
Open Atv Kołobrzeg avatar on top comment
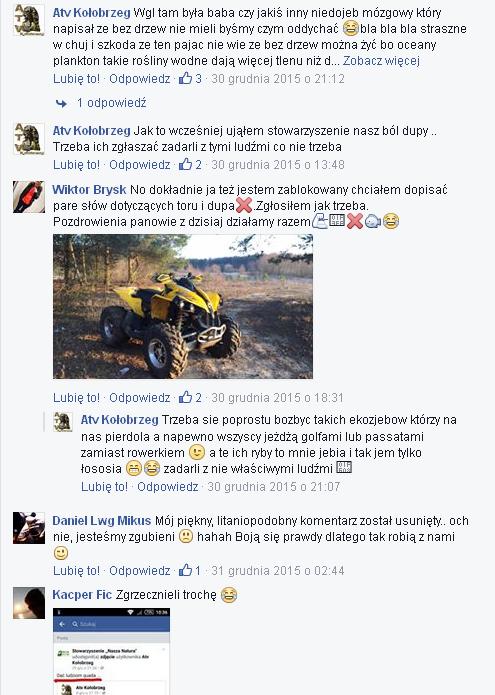click(x=29, y=20)
